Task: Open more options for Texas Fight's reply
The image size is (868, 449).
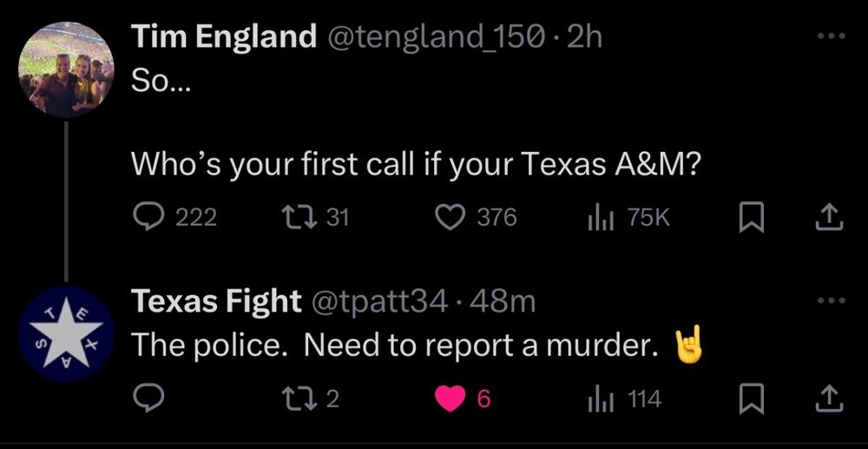Action: click(831, 301)
